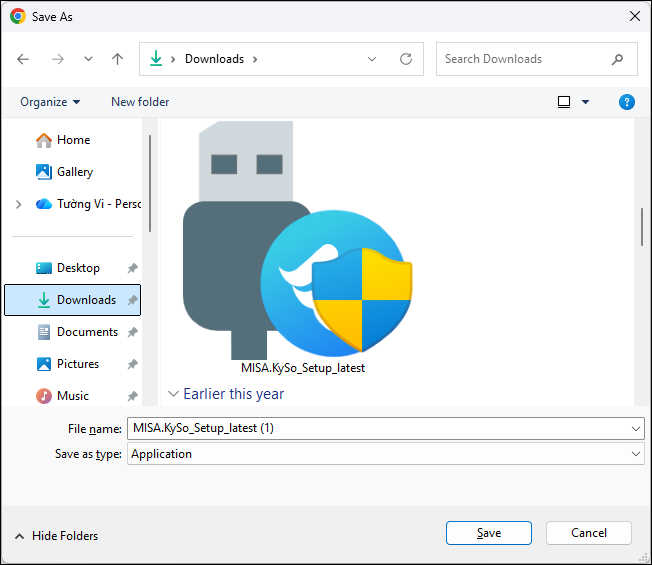Click the magnifier search icon
Screen dimensions: 652x565
(617, 59)
